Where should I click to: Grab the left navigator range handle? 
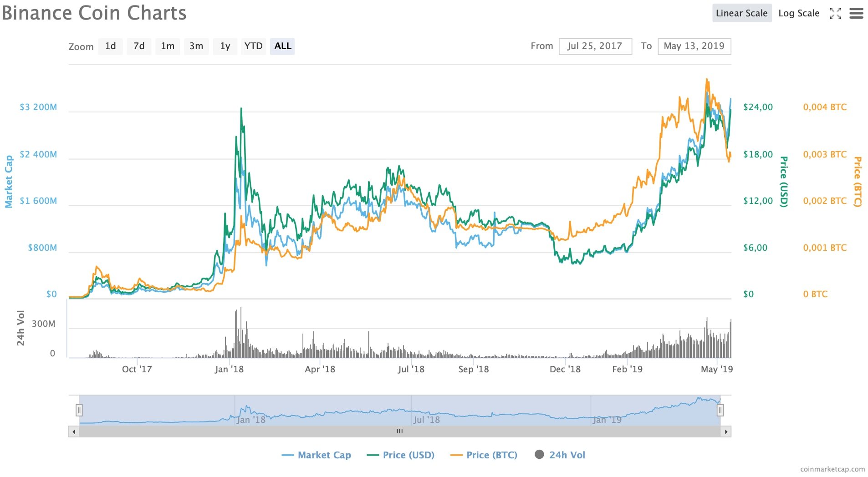[79, 410]
